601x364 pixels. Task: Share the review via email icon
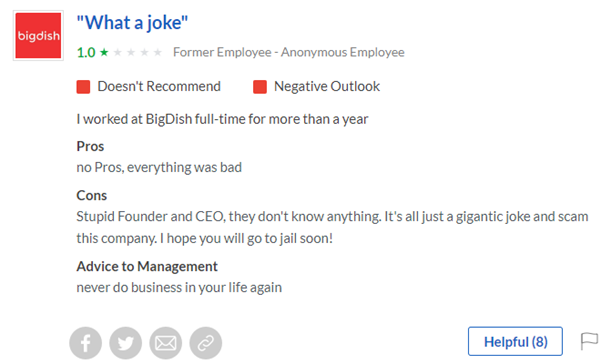coord(166,343)
